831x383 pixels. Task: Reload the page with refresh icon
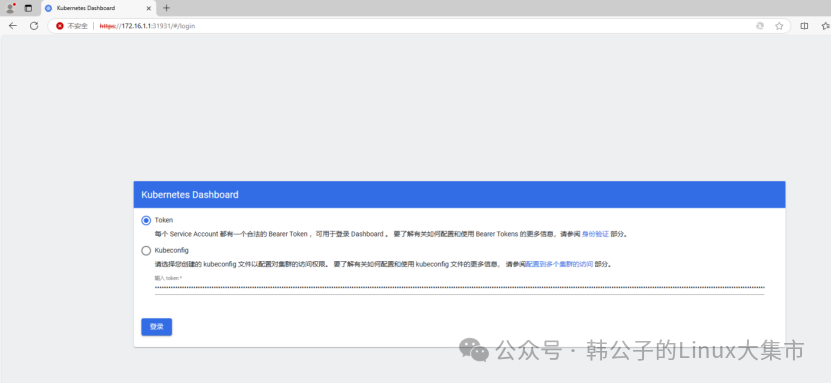point(34,25)
